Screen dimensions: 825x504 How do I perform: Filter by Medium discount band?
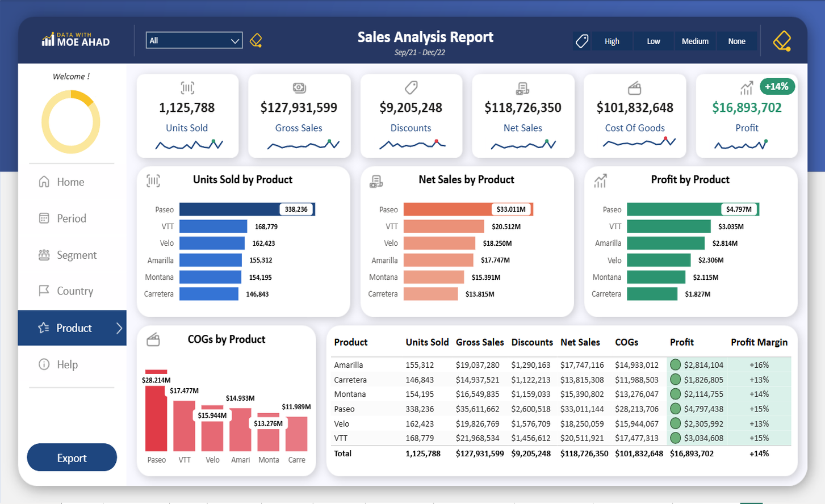coord(695,41)
